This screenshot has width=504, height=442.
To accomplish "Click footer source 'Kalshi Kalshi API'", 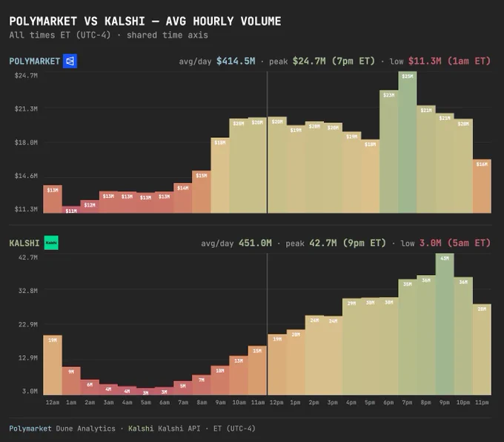I will click(164, 429).
